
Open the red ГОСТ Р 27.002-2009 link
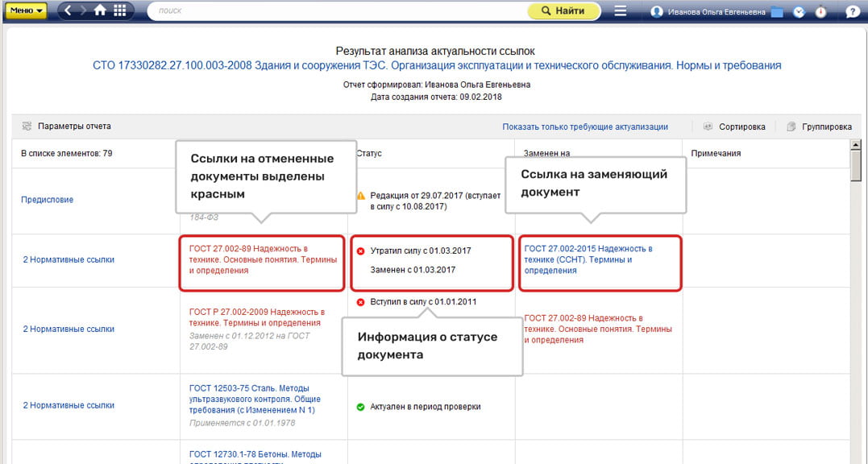coord(257,317)
